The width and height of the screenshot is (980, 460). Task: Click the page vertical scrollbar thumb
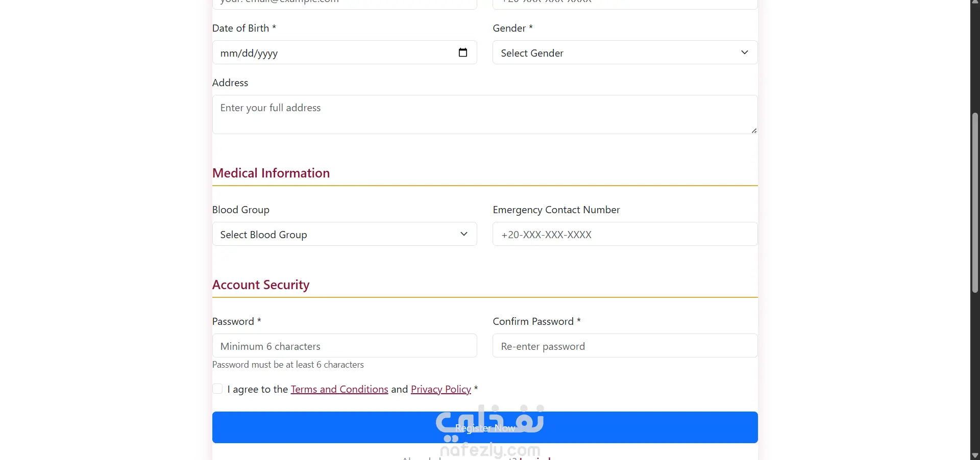coord(975,203)
